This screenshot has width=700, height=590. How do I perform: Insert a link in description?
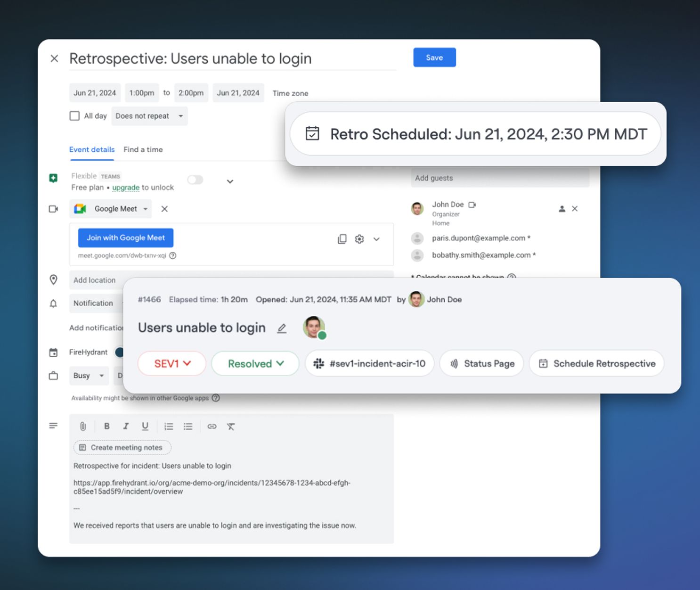(x=212, y=426)
